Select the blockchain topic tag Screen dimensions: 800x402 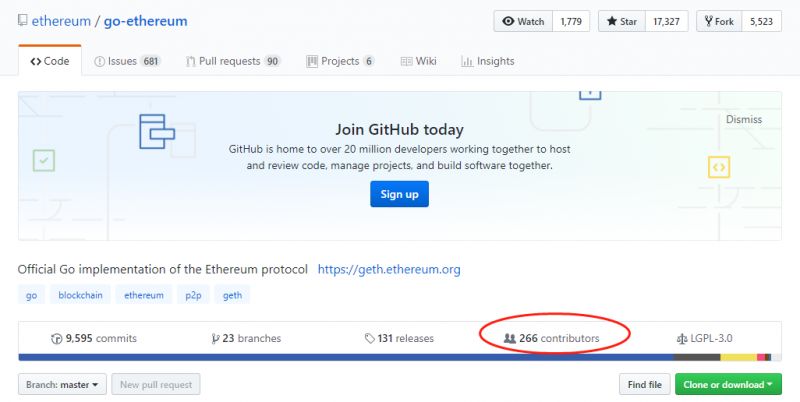(80, 295)
